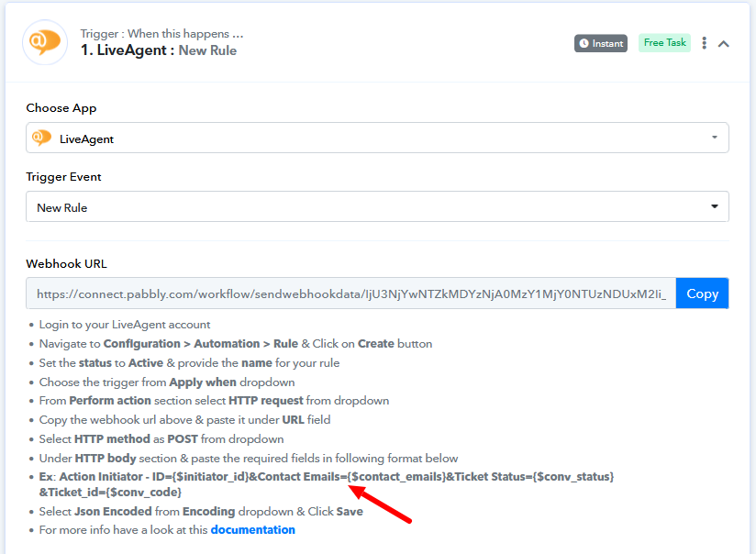Click the LiveAgent icon in app dropdown
756x554 pixels.
tap(41, 138)
